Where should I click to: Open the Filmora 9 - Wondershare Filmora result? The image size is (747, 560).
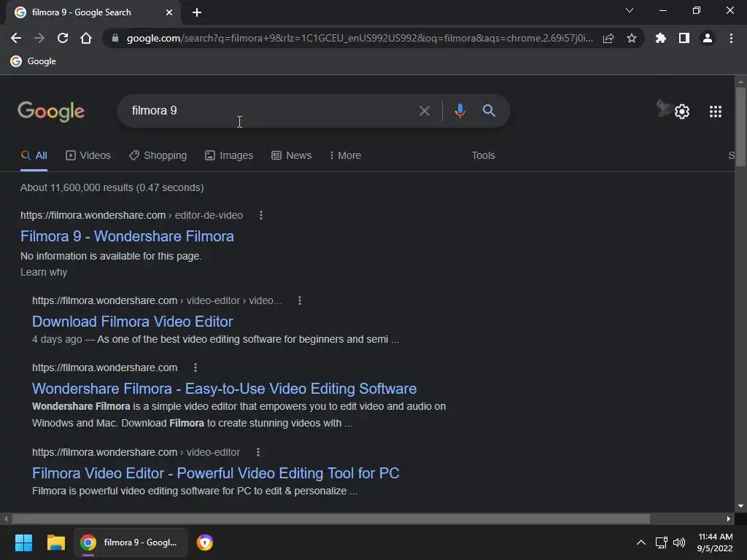pos(127,236)
